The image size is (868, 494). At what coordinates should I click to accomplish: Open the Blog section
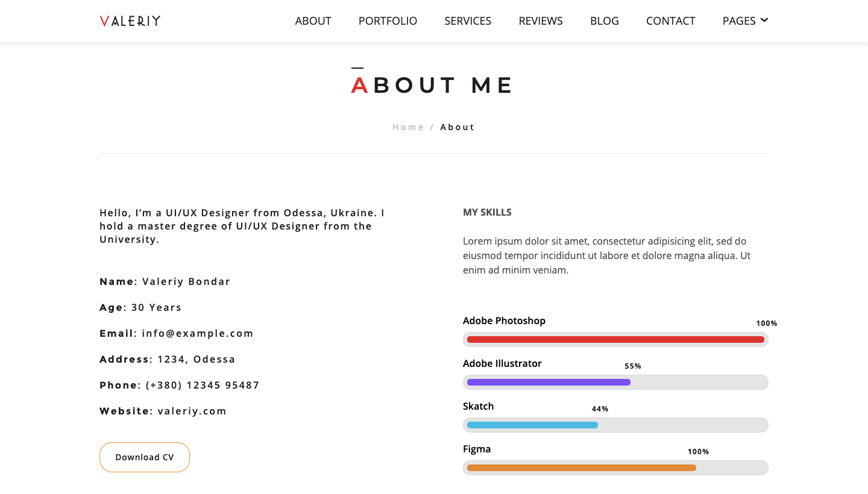pos(605,21)
